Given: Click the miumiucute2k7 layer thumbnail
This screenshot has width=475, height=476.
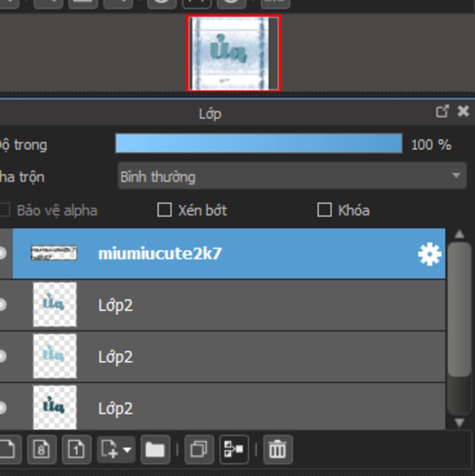Looking at the screenshot, I should 54,253.
